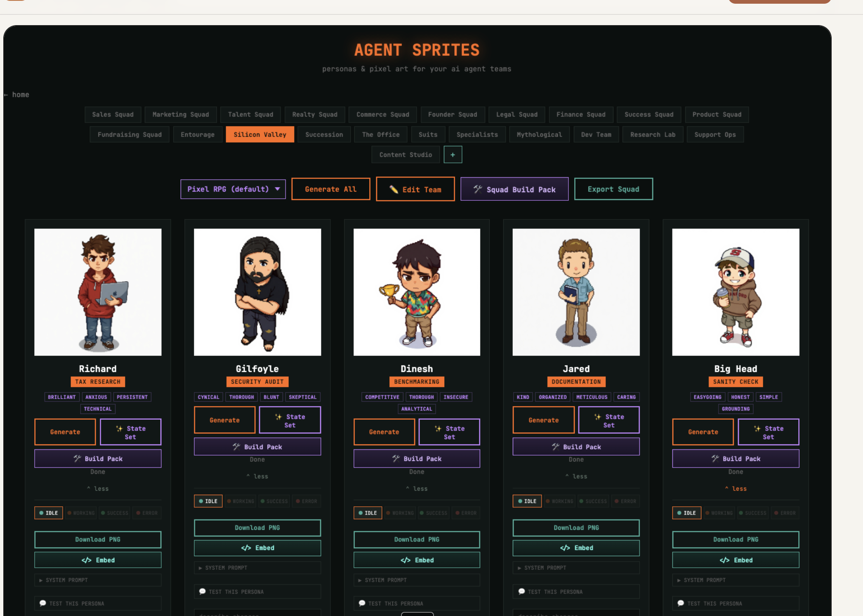Click Gilfoyle's sprite image

257,292
